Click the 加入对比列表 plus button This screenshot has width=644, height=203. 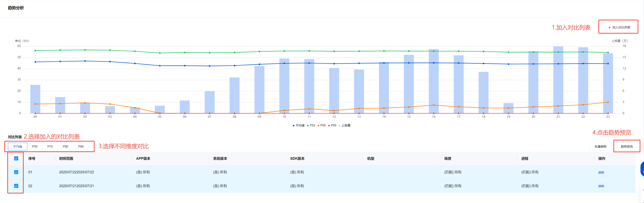pyautogui.click(x=619, y=27)
